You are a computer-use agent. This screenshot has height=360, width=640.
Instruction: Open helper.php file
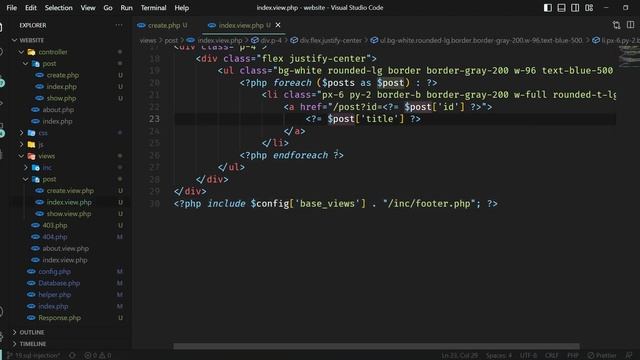[54, 294]
